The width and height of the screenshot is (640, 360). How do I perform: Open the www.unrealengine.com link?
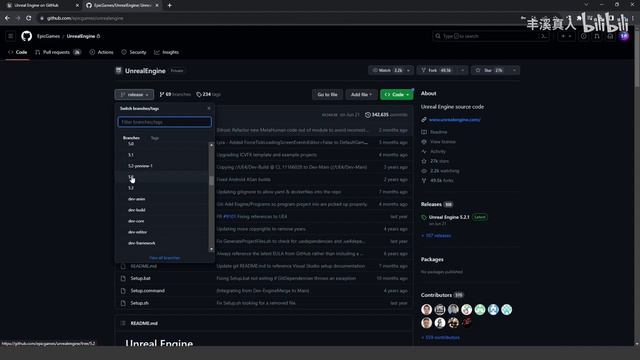[x=455, y=120]
